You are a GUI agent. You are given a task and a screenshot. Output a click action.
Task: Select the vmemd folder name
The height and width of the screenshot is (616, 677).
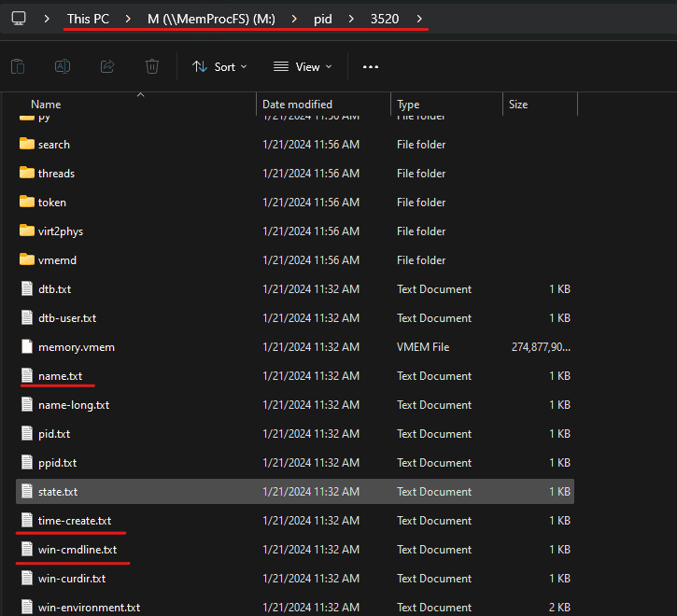[x=57, y=259]
